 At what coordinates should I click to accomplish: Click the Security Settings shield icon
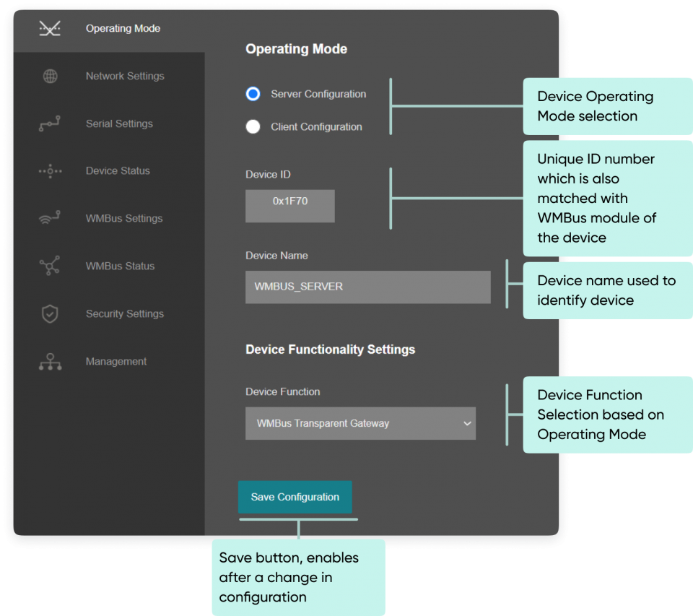pos(50,314)
